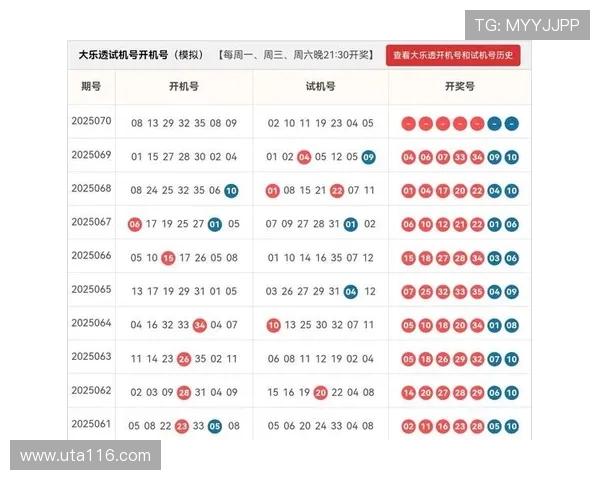Screen dimensions: 600x480
Task: Select period number 2025062
Action: click(x=91, y=390)
